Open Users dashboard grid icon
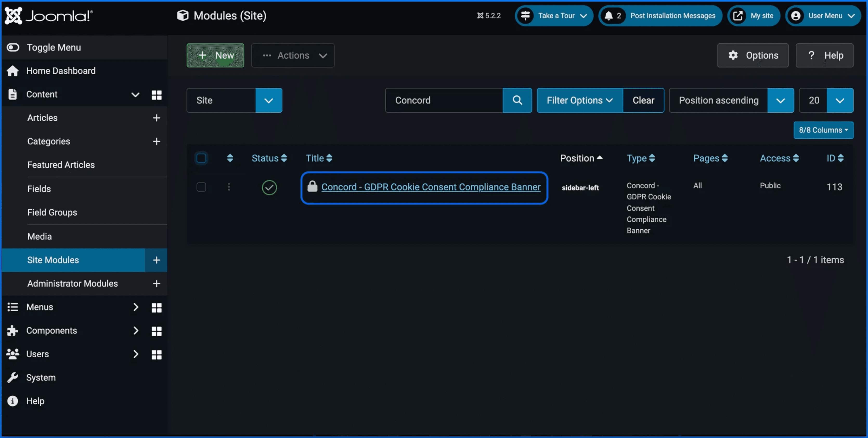Viewport: 868px width, 438px height. [156, 355]
